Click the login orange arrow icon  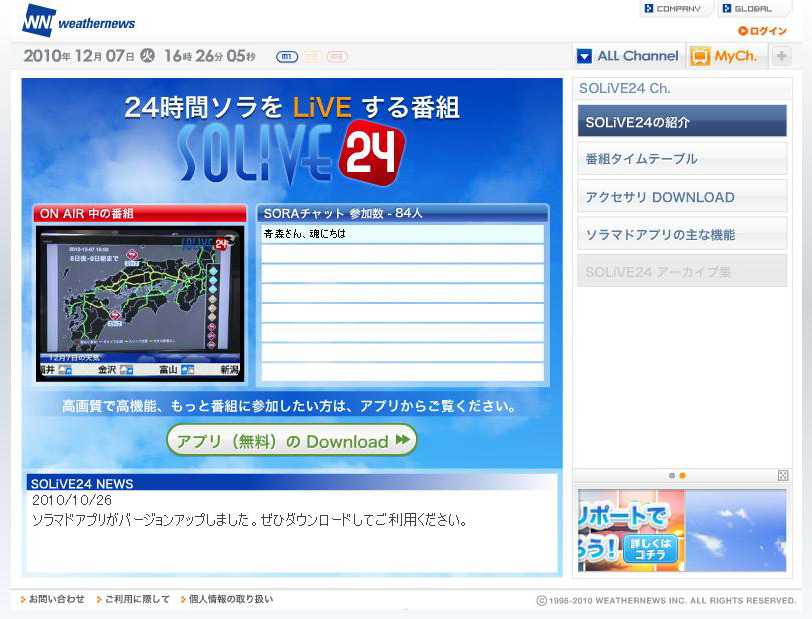(743, 31)
